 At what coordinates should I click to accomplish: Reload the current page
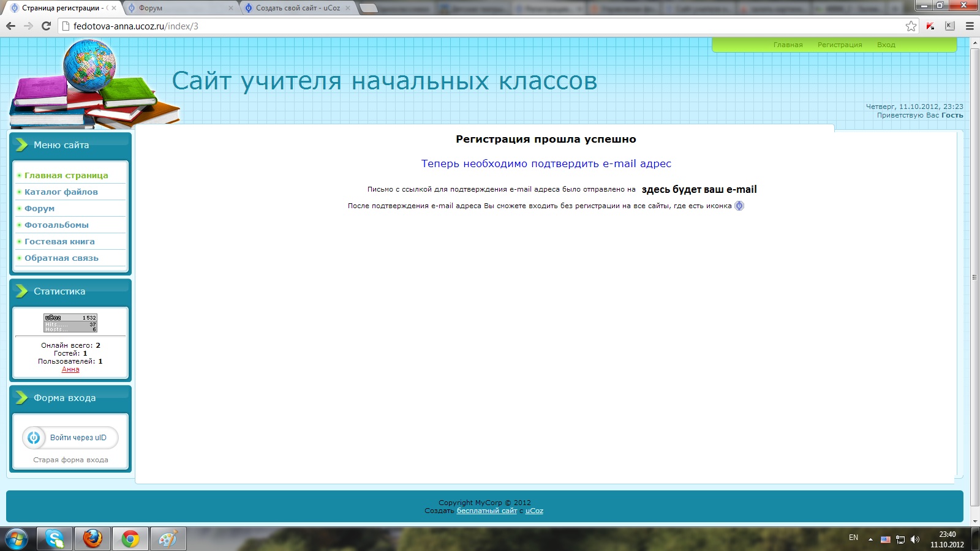pyautogui.click(x=46, y=26)
